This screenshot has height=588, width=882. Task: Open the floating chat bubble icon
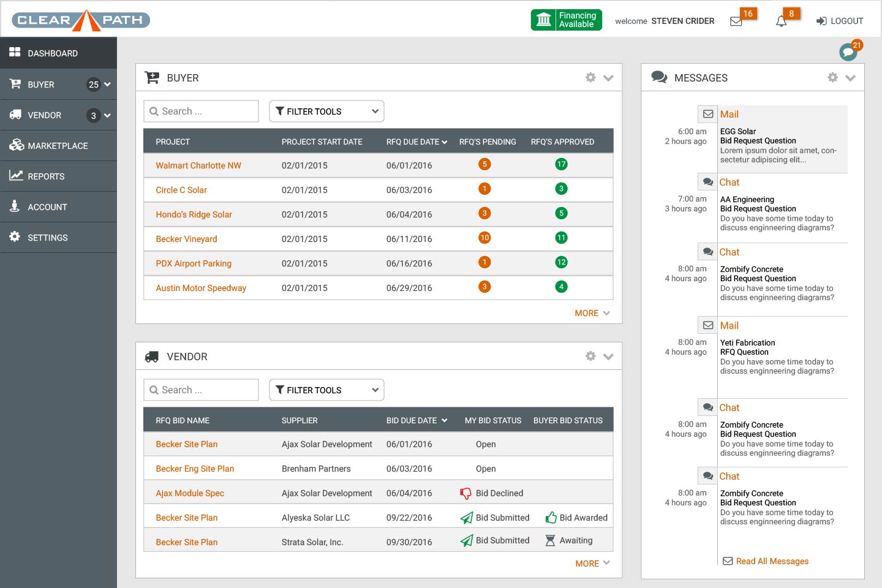(x=848, y=52)
